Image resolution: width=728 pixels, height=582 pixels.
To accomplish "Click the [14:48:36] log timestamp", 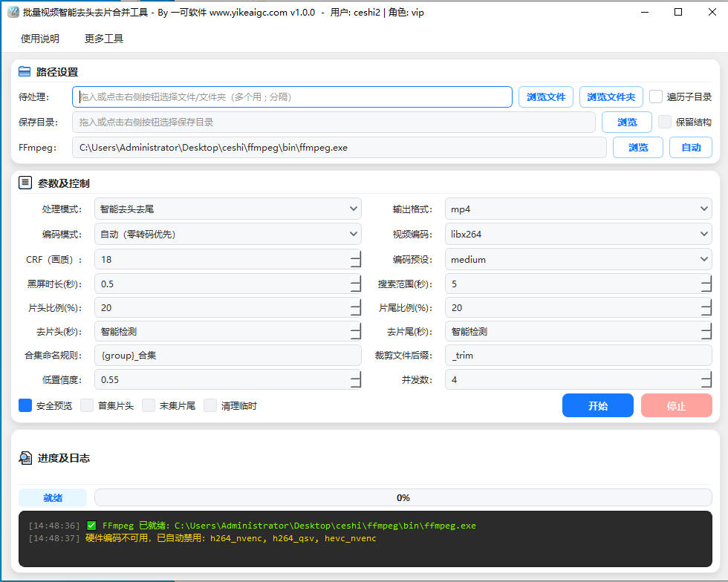I will click(x=53, y=526).
